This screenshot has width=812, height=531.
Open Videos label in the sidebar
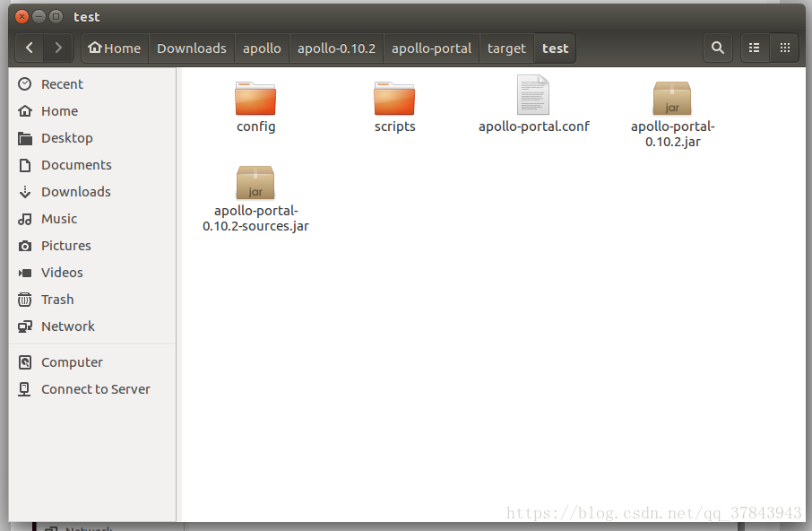tap(62, 273)
